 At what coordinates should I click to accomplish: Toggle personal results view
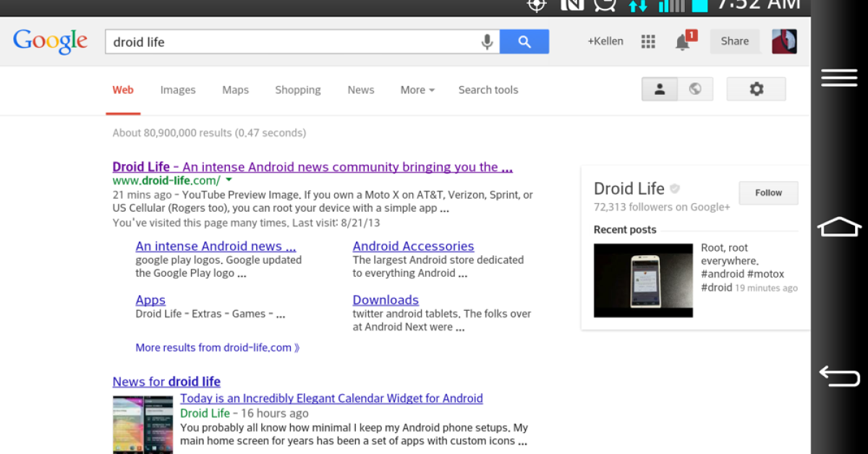point(660,89)
